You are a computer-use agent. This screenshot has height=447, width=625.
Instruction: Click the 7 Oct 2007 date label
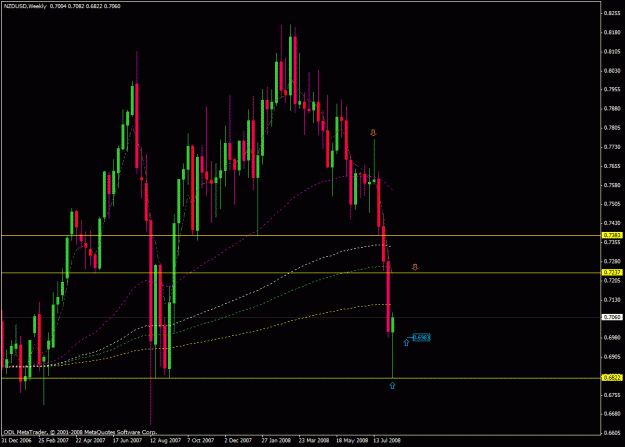click(200, 441)
